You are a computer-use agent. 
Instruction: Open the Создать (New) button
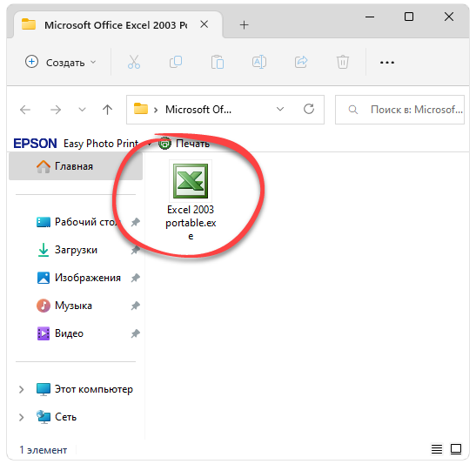(60, 63)
